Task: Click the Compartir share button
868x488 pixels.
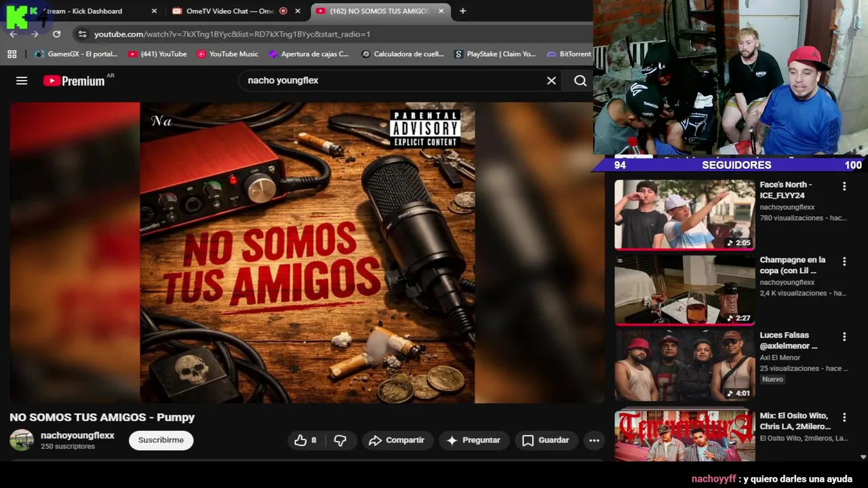Action: [397, 441]
